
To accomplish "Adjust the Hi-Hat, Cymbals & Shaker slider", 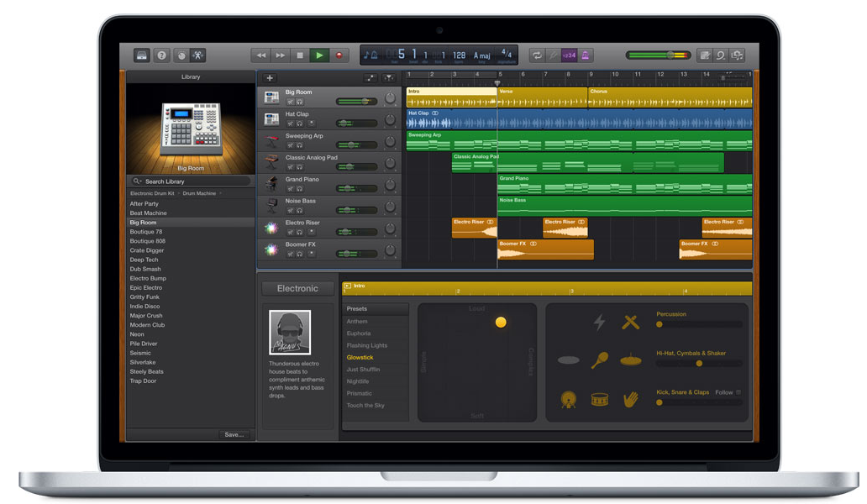I will tap(700, 364).
